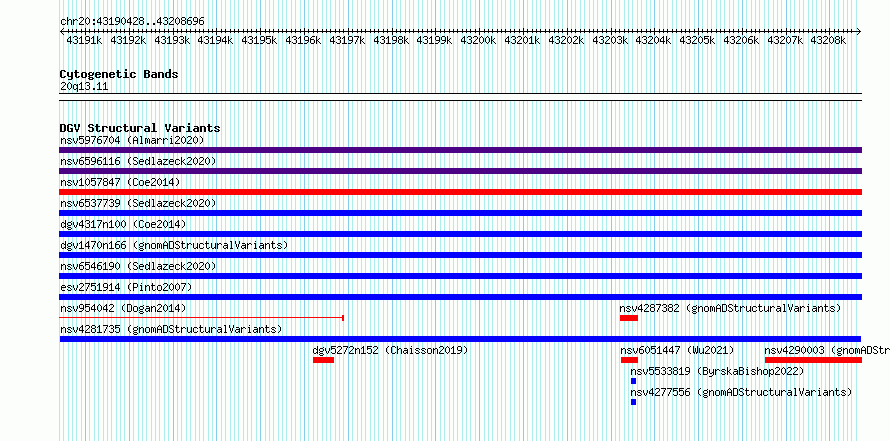Open nsv6546190 (Sedlazeck2020) label
The height and width of the screenshot is (441, 890).
pos(138,266)
